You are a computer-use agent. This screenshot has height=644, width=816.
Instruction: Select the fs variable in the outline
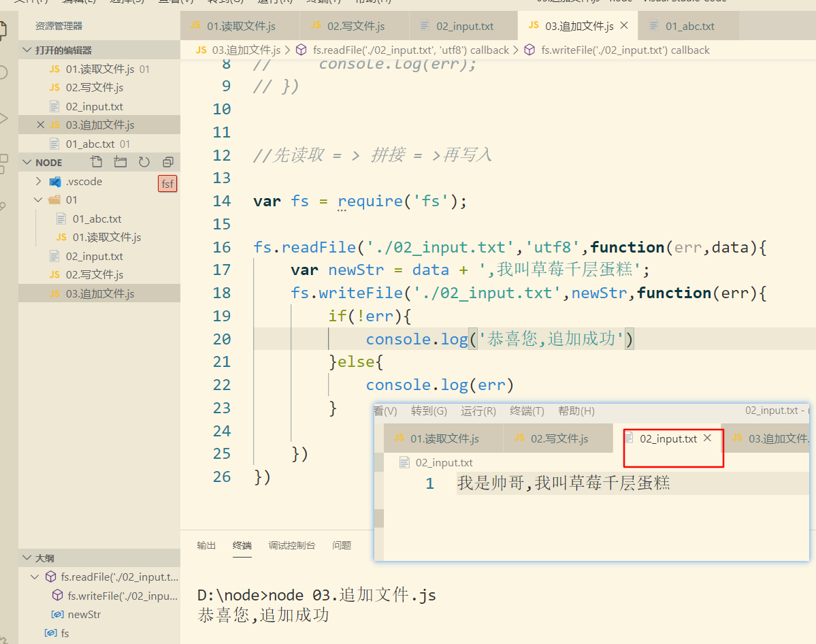click(99, 633)
